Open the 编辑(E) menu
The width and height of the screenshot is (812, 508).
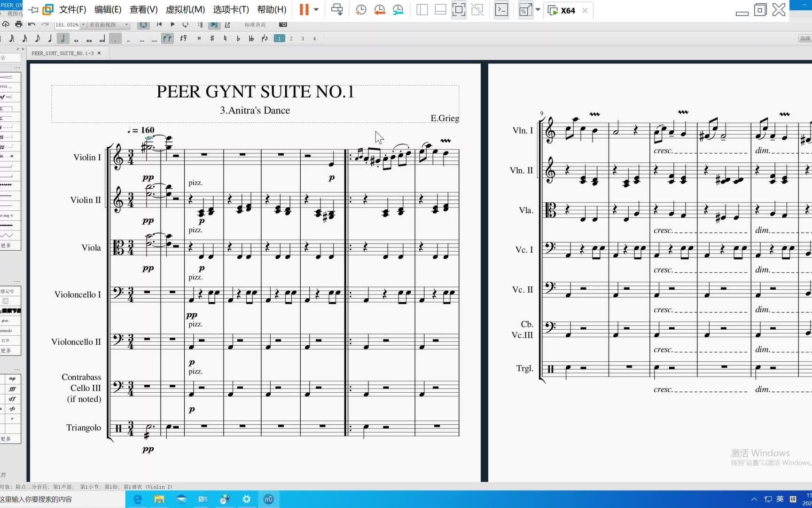point(108,9)
